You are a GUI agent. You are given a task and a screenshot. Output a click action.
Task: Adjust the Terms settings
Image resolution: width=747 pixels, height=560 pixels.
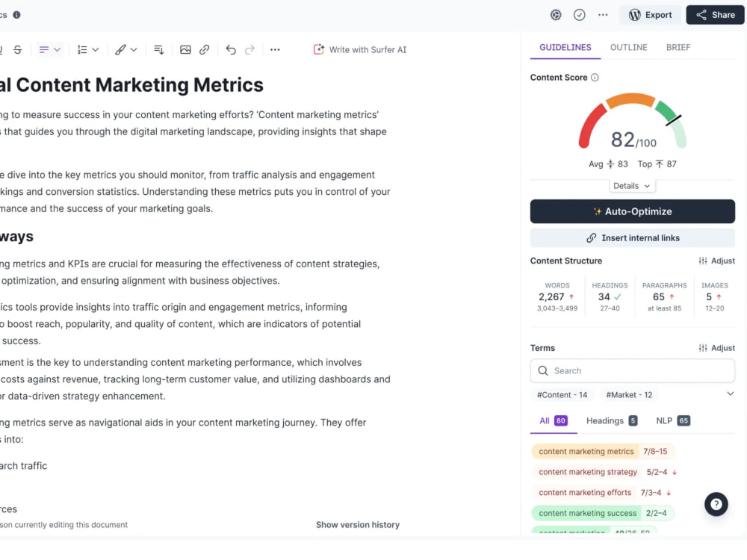pos(716,348)
